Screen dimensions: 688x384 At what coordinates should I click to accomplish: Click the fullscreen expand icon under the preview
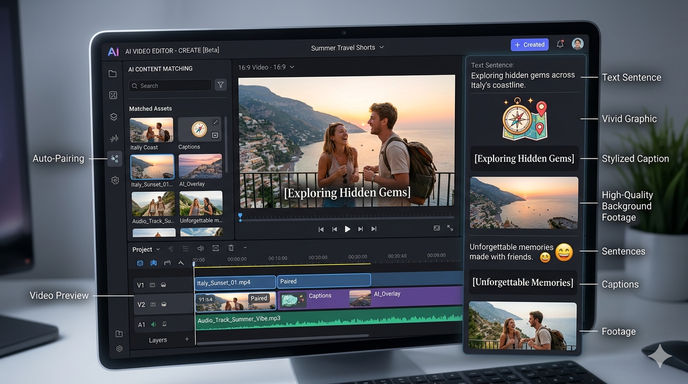(x=450, y=228)
